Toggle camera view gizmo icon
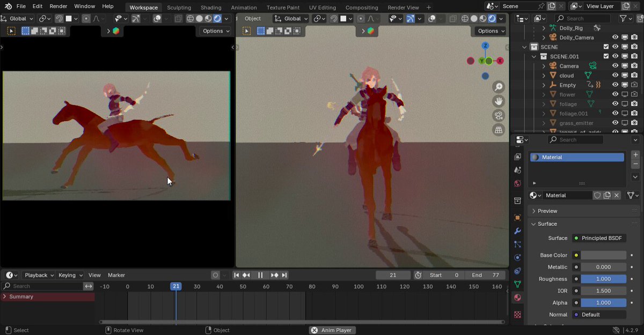644x335 pixels. tap(499, 116)
